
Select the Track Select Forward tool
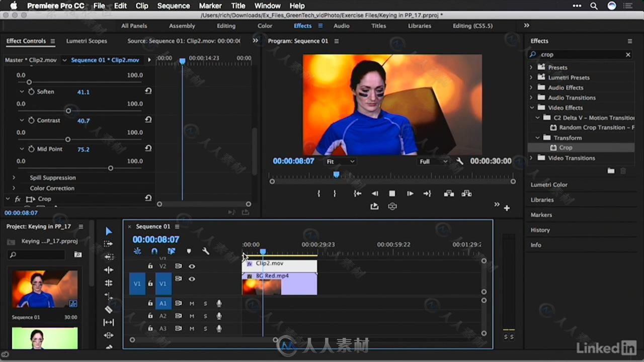pyautogui.click(x=108, y=244)
